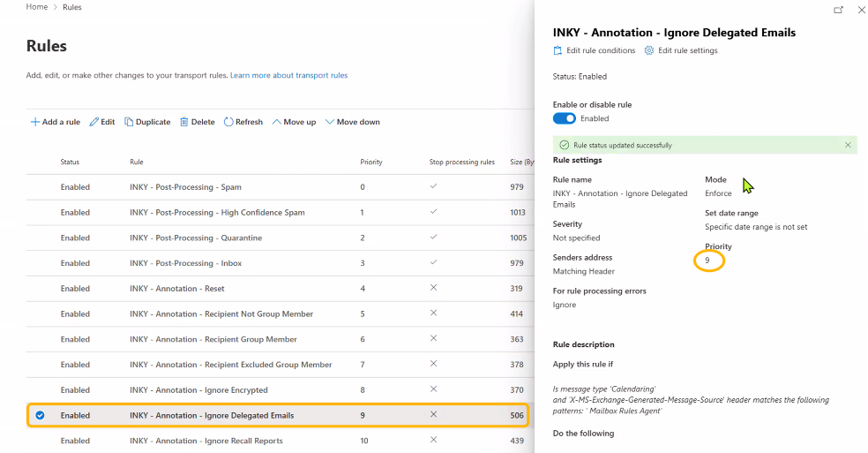Click the X for Annotation - Recipient Group Member

433,338
